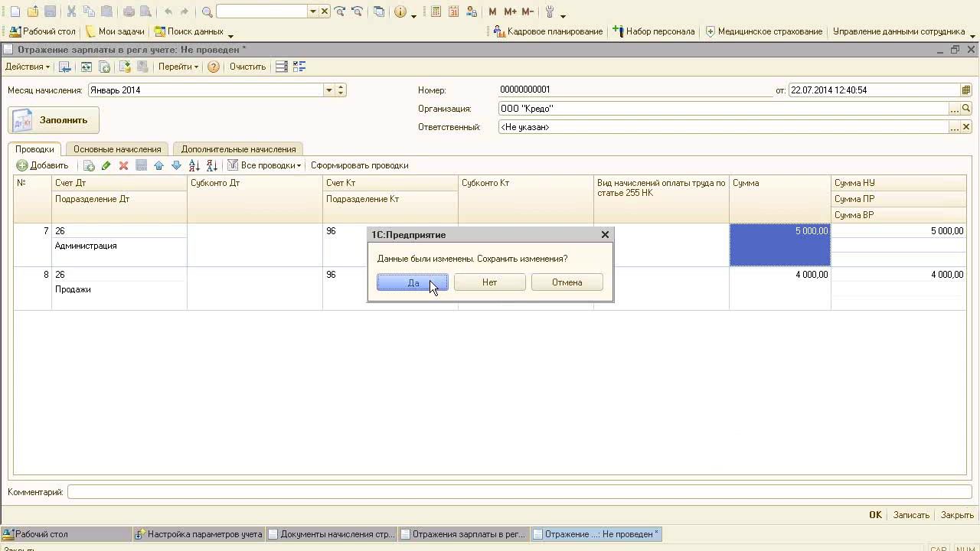Click the Да button in the dialog

(413, 282)
